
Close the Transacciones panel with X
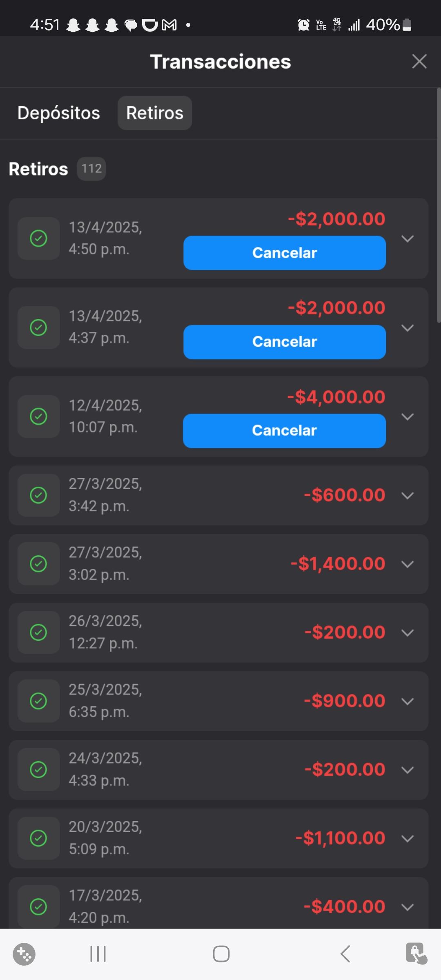pos(419,62)
